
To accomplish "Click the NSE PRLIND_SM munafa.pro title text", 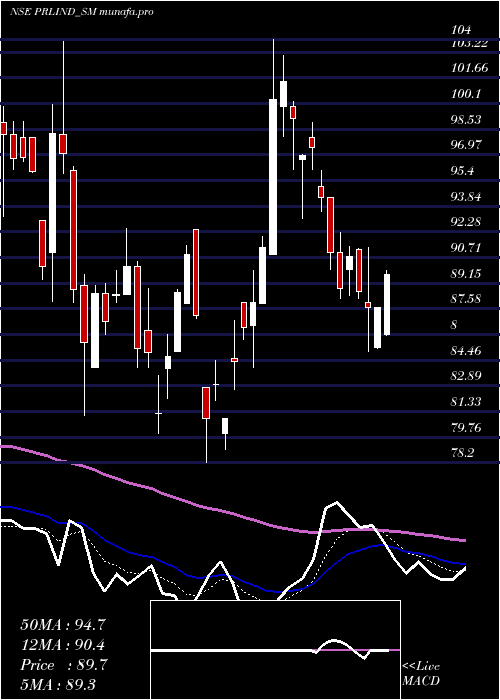I will 82,12.
